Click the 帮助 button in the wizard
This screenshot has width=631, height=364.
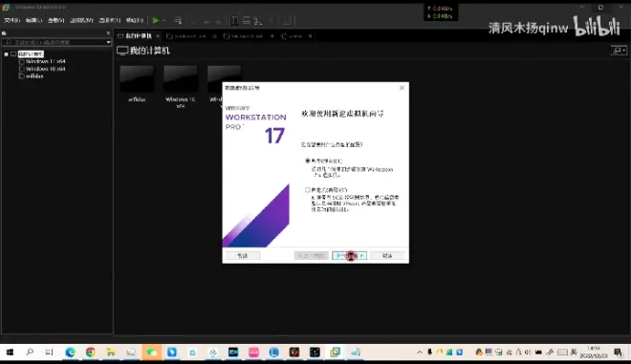tap(243, 255)
